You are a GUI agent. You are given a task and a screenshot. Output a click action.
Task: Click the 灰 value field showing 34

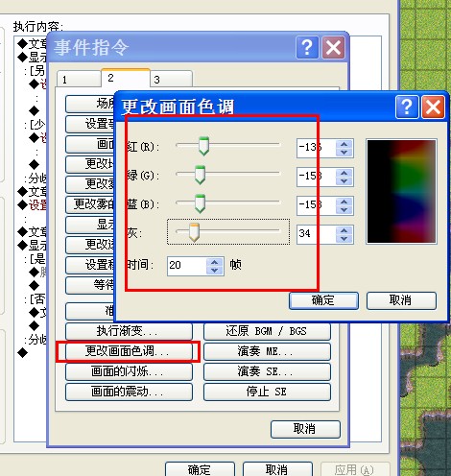(x=316, y=234)
